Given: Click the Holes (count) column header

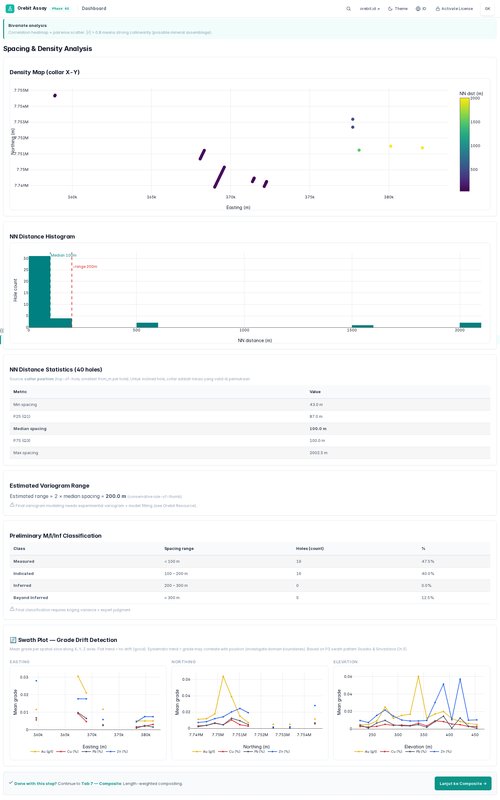Looking at the screenshot, I should [x=310, y=548].
